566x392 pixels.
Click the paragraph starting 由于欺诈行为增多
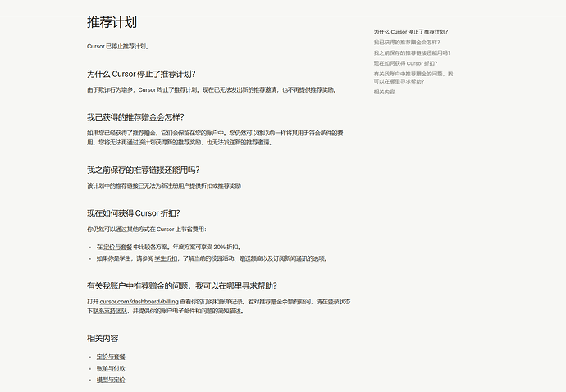click(x=212, y=90)
